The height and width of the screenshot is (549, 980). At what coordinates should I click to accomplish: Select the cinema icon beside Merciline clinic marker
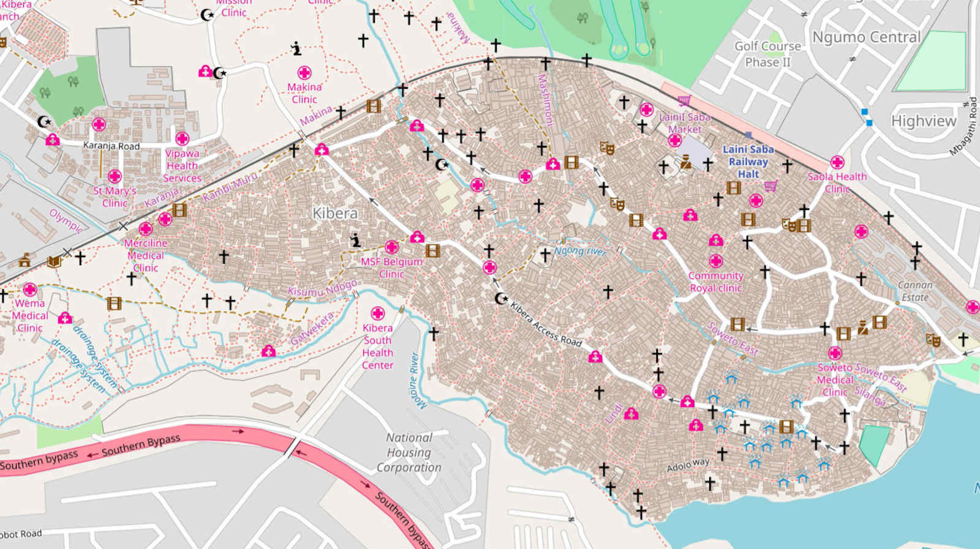tap(179, 210)
